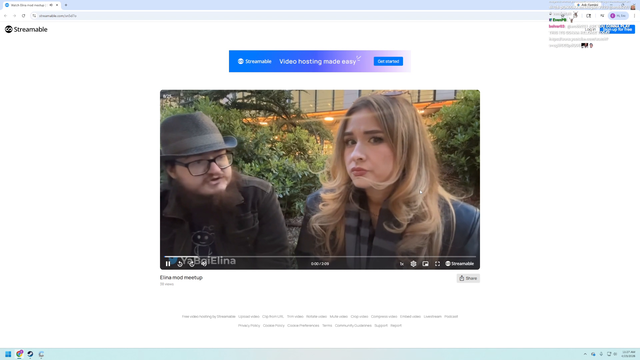Open the Support footer link
Viewport: 640px width, 360px height.
pos(381,326)
